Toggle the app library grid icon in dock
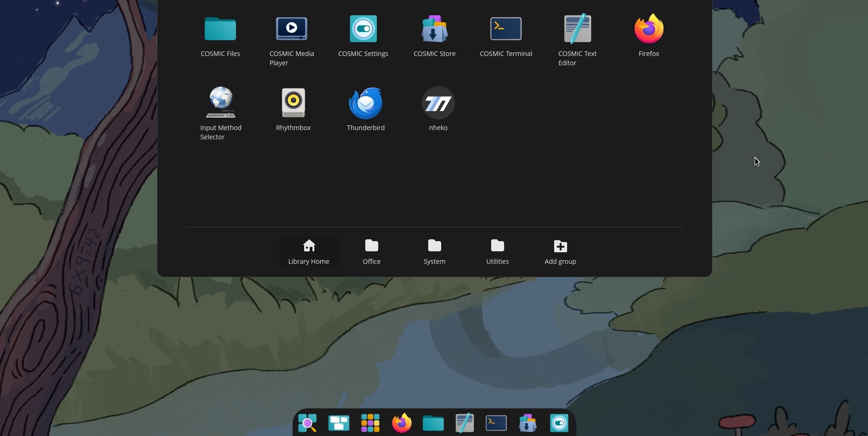The width and height of the screenshot is (868, 436). click(x=370, y=423)
